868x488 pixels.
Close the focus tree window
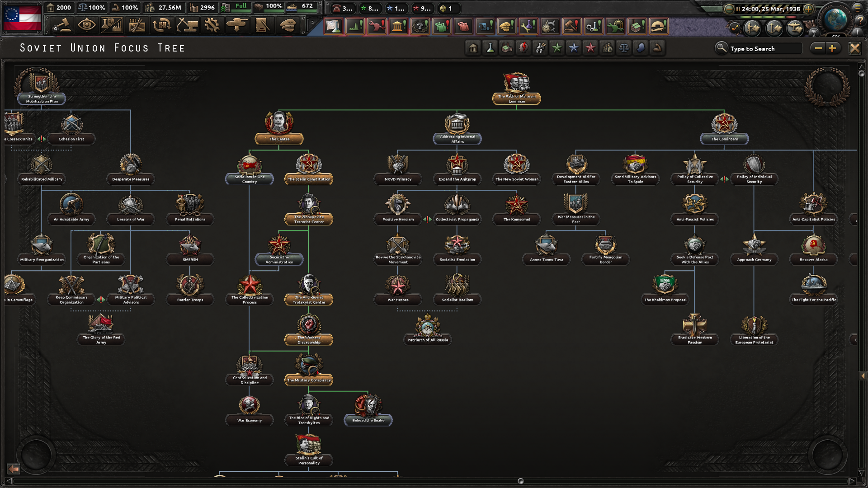point(854,48)
